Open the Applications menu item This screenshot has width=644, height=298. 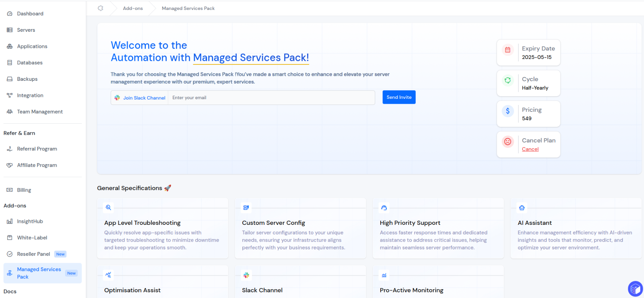(42, 46)
